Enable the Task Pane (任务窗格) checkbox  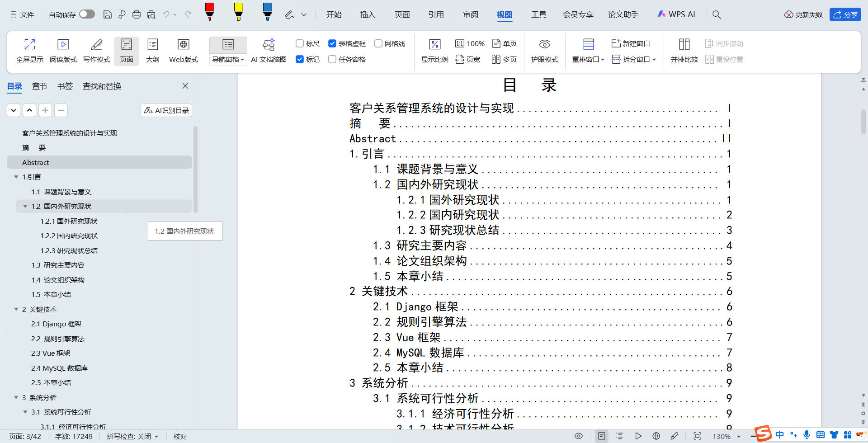(332, 59)
